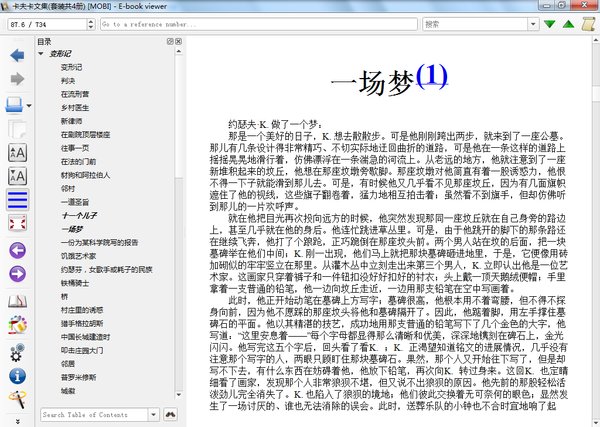Select 邻村 chapter

tap(68, 189)
